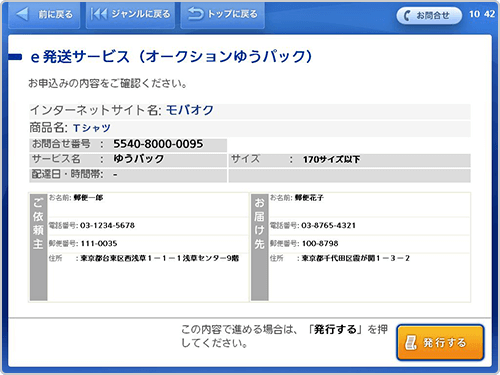Screen dimensions: 500x375
Task: Click the return arrow icon on トップに戻る
Action: click(x=195, y=14)
